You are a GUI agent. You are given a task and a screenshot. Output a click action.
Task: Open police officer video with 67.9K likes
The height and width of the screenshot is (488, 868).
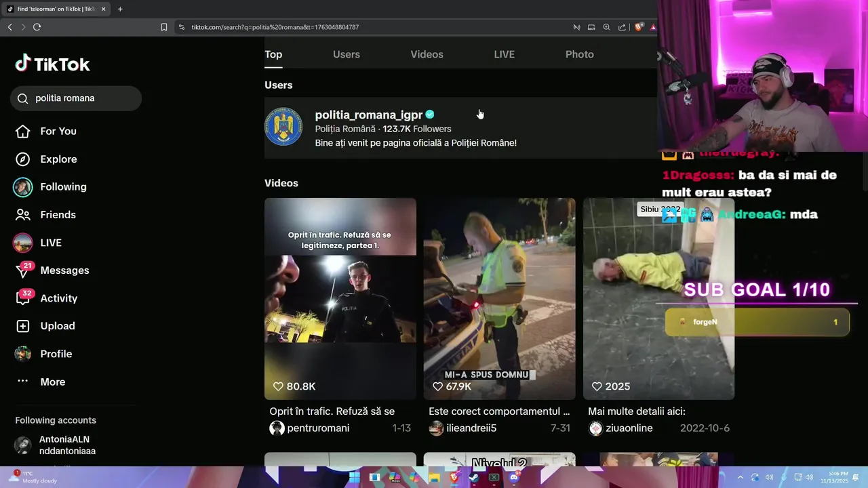(500, 299)
